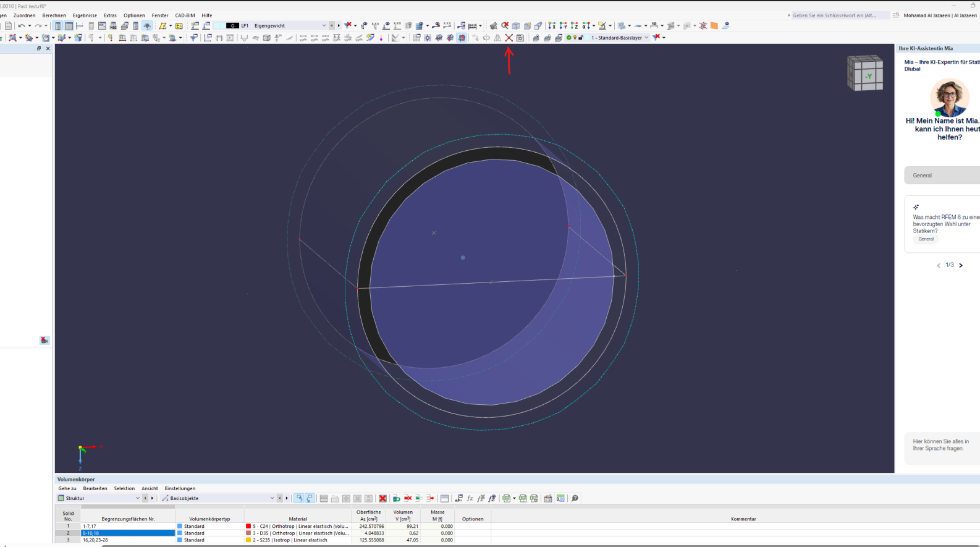
Task: Click the mirror tool icon
Action: [497, 38]
